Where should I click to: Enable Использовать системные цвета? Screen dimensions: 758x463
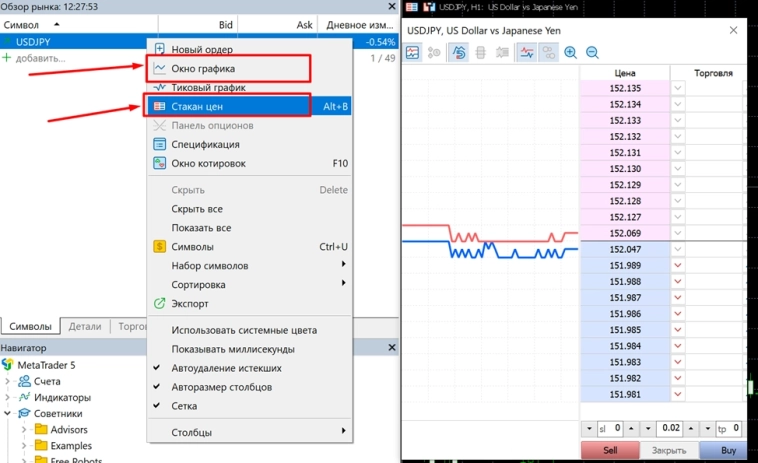point(244,330)
